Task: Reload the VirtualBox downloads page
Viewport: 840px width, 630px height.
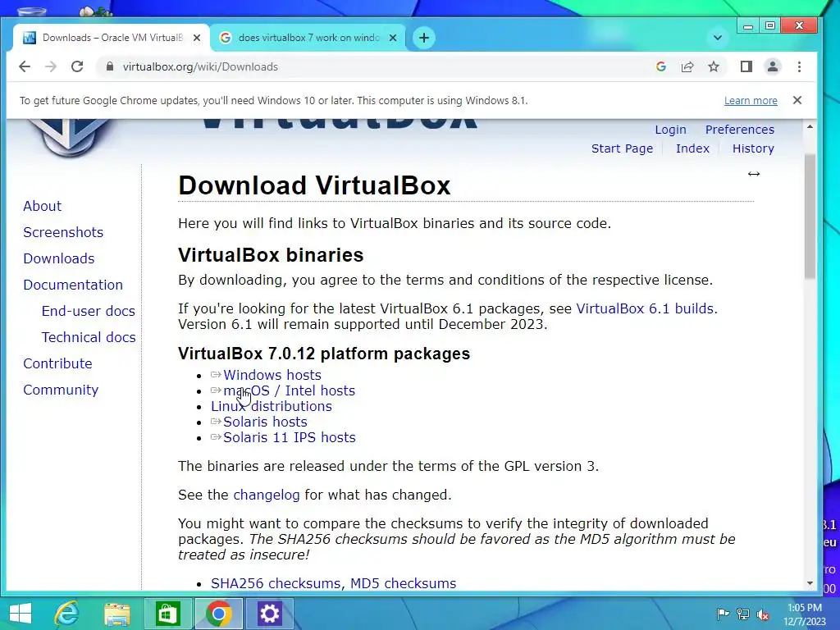Action: [77, 66]
